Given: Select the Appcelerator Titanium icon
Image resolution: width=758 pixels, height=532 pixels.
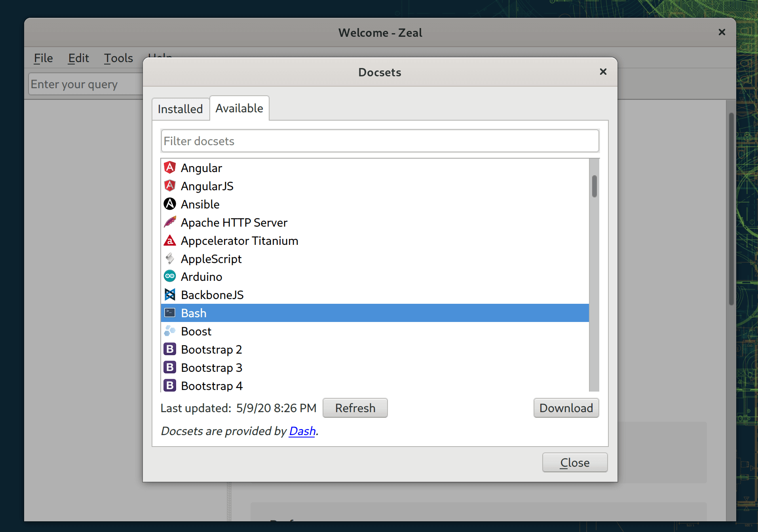Looking at the screenshot, I should (170, 240).
